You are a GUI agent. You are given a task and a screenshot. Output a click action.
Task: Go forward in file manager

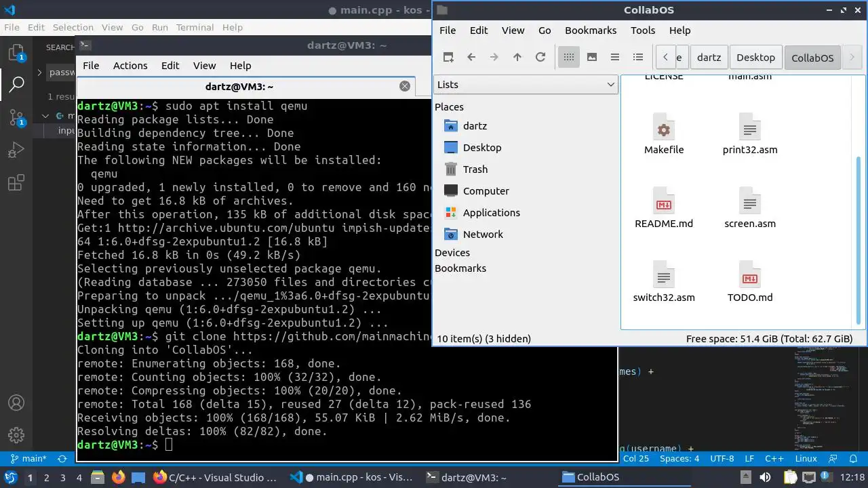point(494,57)
